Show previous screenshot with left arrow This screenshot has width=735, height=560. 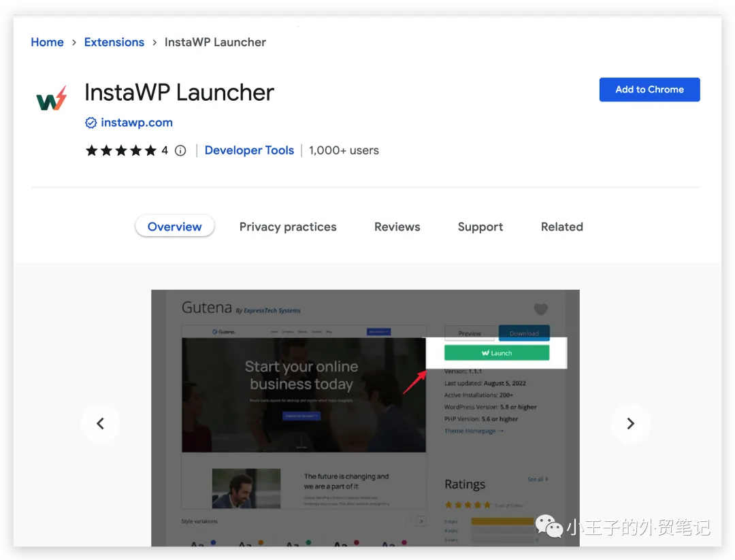click(100, 424)
